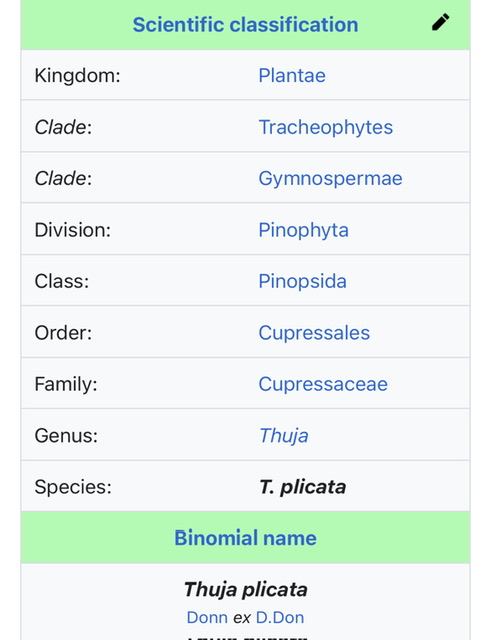Open the Thuja genus link

(x=284, y=436)
